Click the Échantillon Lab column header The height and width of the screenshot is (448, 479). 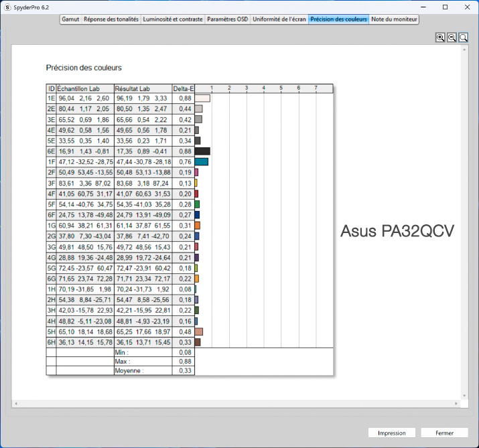point(85,88)
